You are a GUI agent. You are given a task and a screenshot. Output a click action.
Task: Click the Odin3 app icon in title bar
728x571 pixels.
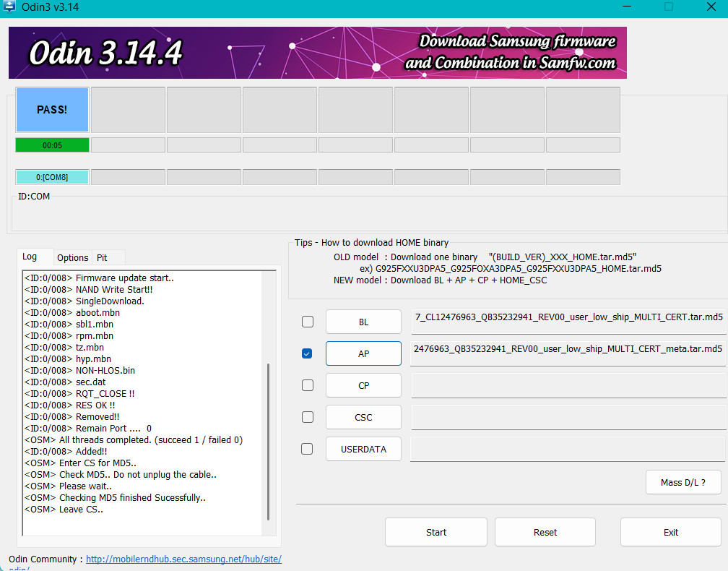pyautogui.click(x=9, y=7)
